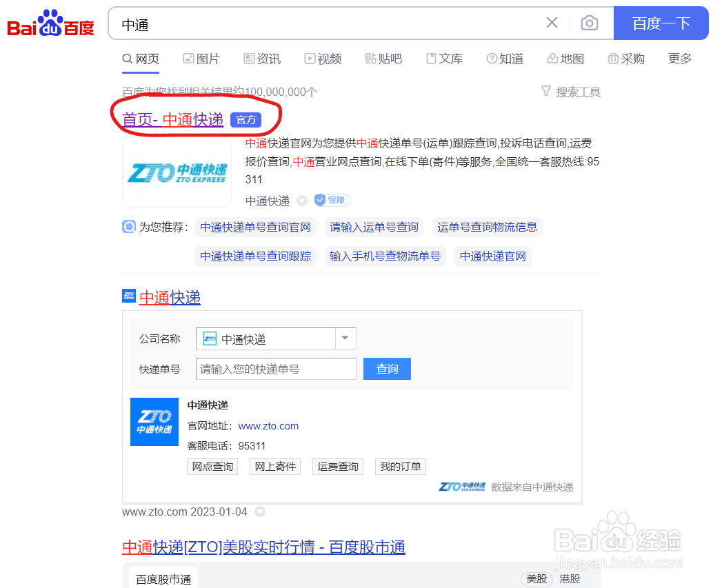Select the 美股 toggle
Image resolution: width=722 pixels, height=588 pixels.
tap(537, 579)
